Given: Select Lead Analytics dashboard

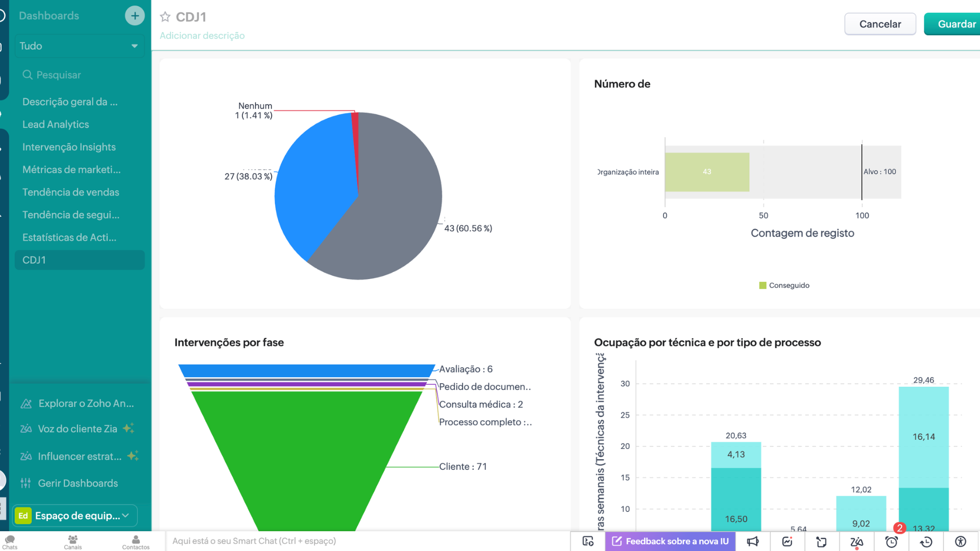Looking at the screenshot, I should 56,124.
